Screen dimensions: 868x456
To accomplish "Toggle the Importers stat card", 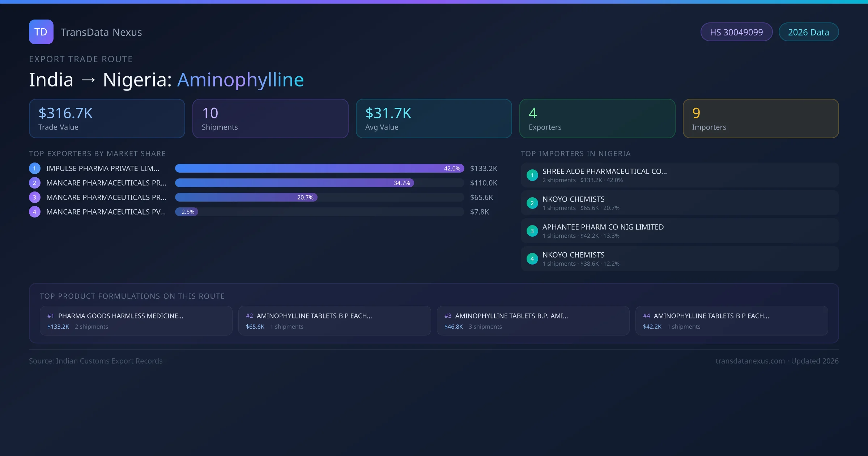I will point(761,118).
